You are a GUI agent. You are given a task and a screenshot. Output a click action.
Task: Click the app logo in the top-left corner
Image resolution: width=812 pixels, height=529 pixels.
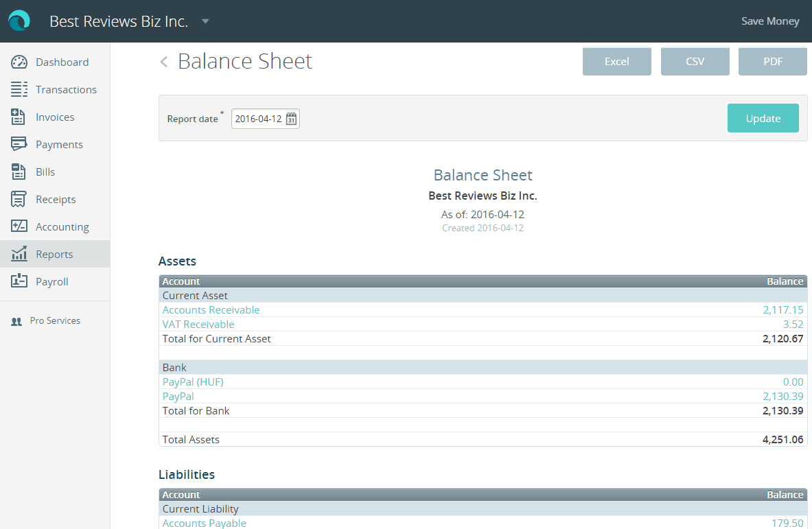pos(19,21)
